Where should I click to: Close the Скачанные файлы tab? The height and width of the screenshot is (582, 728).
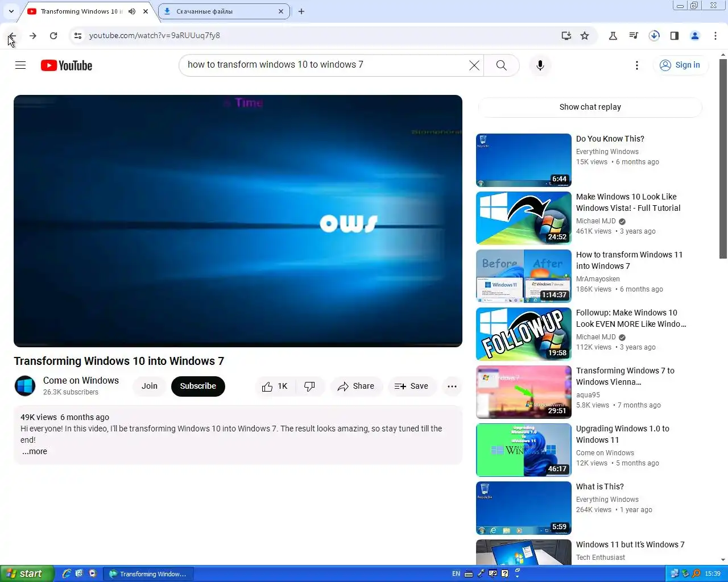pyautogui.click(x=281, y=11)
